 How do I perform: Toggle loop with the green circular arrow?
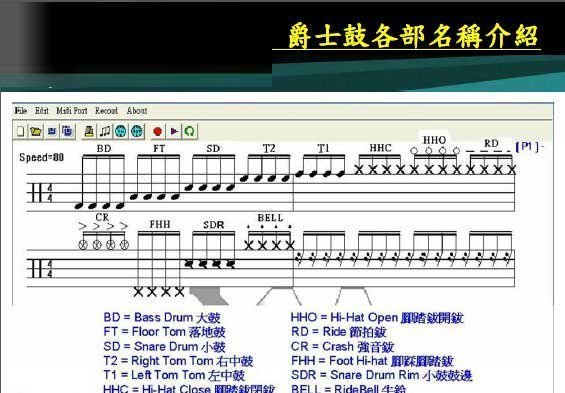[190, 131]
